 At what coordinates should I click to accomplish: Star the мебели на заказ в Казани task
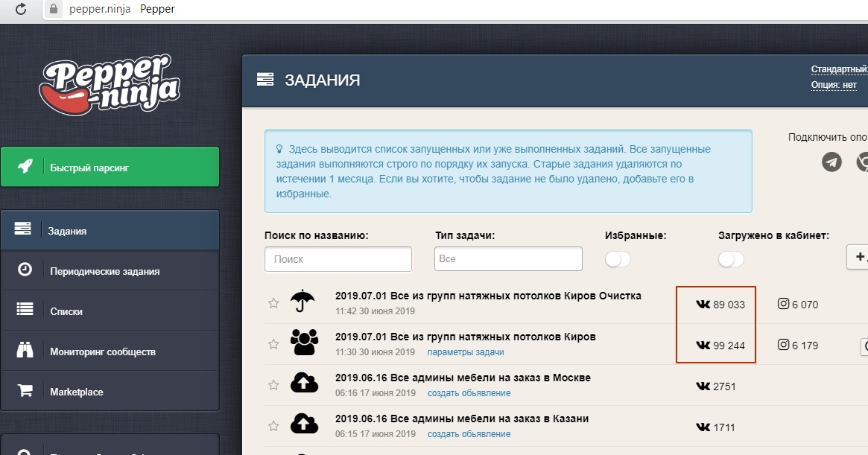tap(273, 426)
